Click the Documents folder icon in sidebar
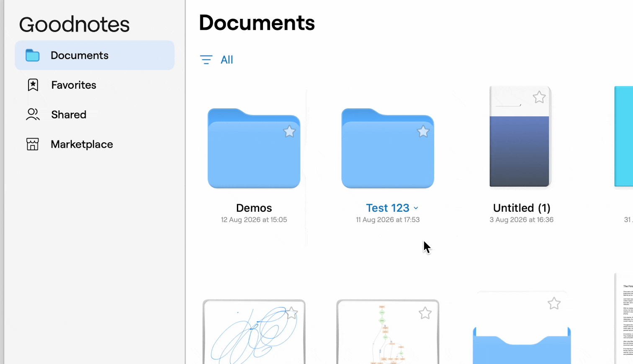Image resolution: width=633 pixels, height=364 pixels. click(x=33, y=55)
